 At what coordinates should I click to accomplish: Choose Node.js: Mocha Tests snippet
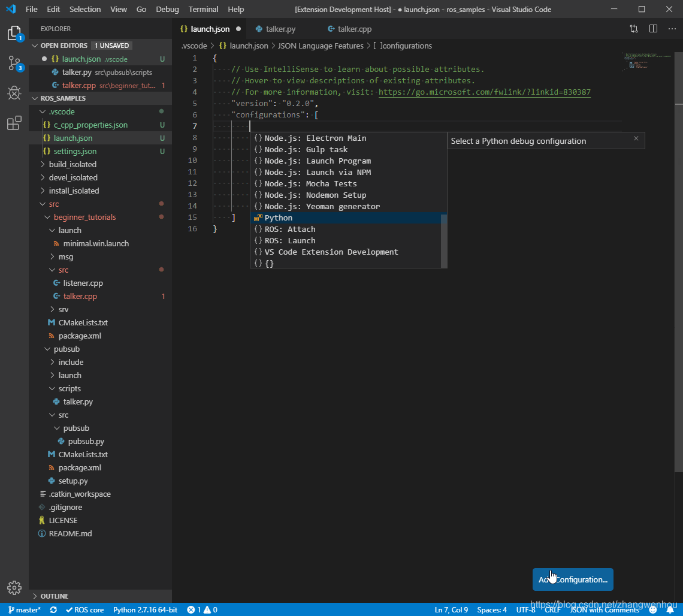click(347, 183)
